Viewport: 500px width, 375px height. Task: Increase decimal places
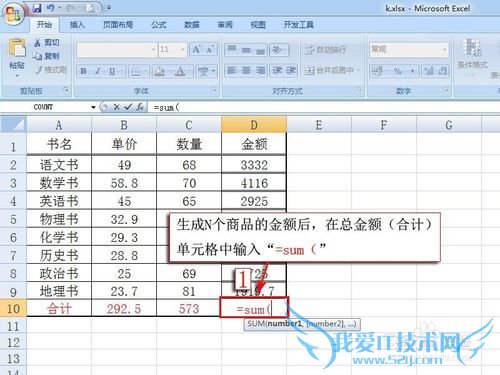click(x=429, y=71)
